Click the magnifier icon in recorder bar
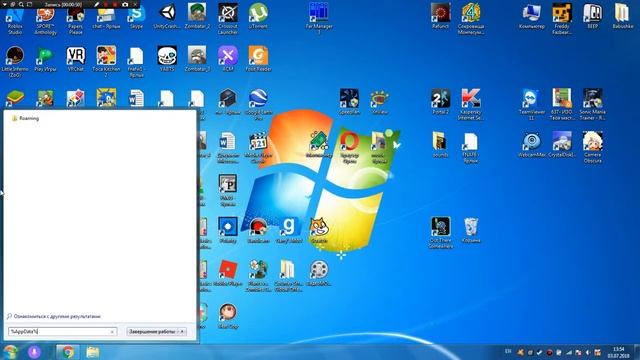The image size is (640, 360). pos(21,4)
